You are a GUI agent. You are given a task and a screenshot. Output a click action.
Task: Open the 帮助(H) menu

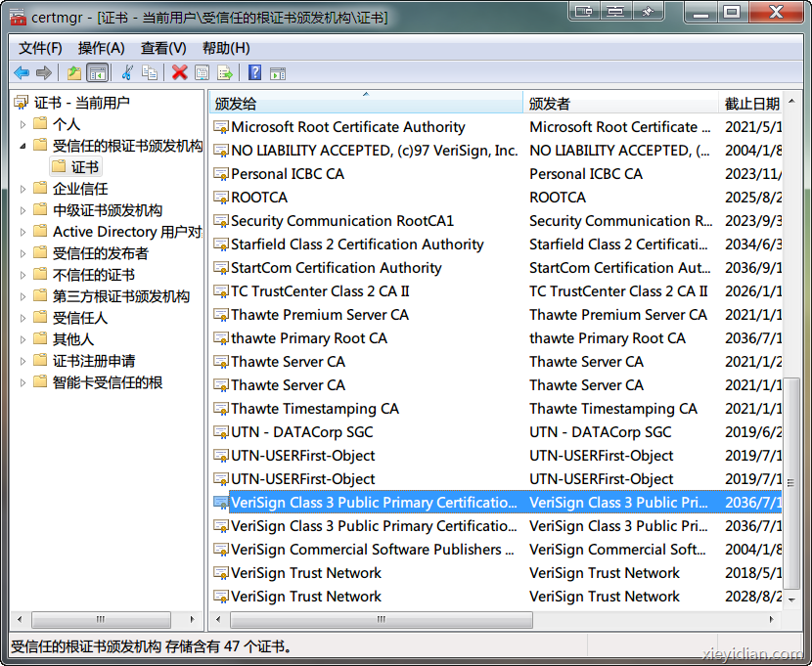[x=226, y=48]
